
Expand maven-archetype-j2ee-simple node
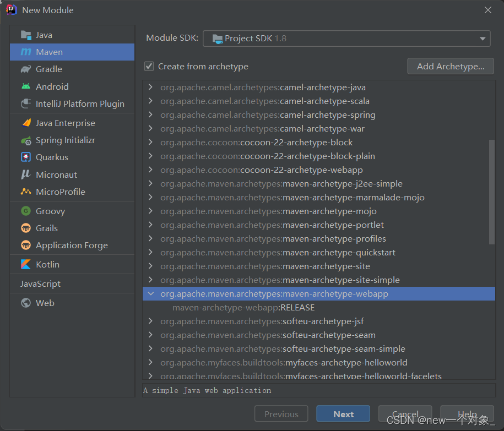click(x=150, y=183)
